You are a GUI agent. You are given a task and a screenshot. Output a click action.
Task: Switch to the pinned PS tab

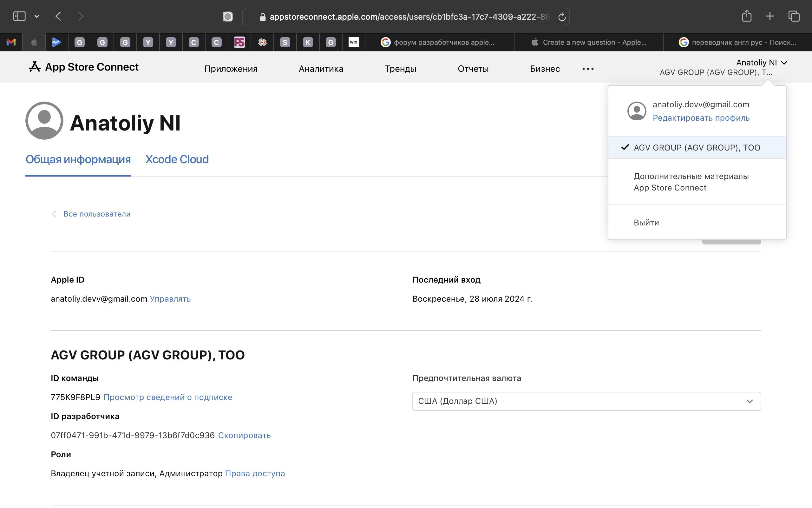239,42
